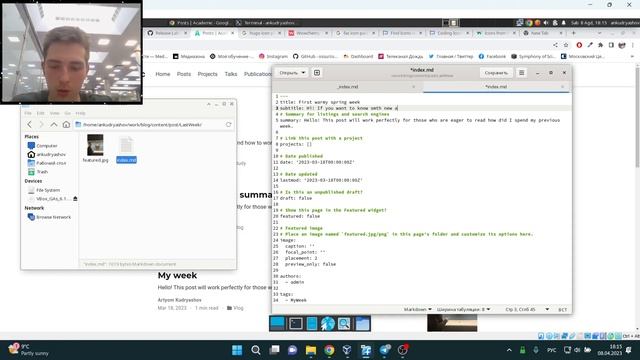Switch to the modified *index.md tab

coord(496,87)
